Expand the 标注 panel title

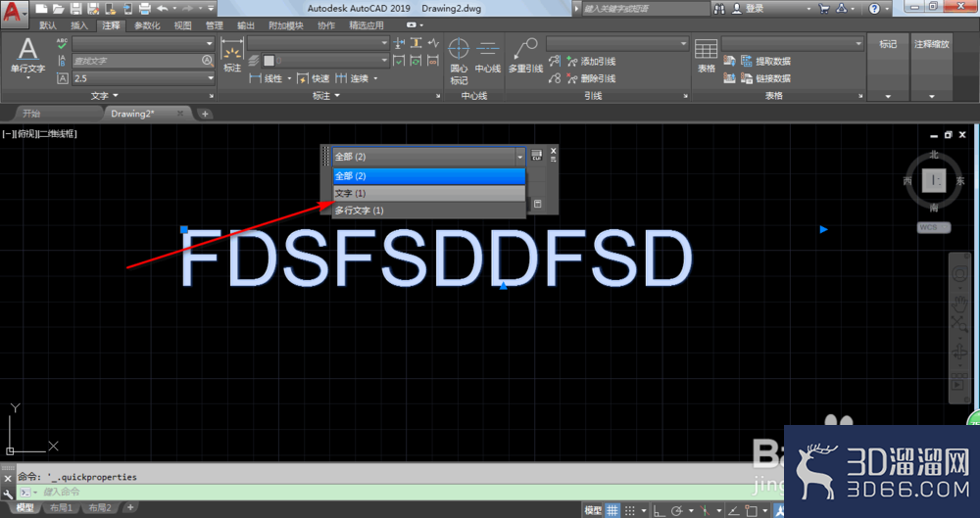point(326,96)
